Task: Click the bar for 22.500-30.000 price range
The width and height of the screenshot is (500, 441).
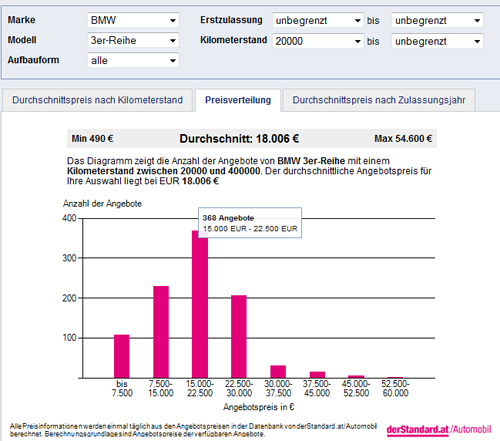Action: (x=239, y=337)
